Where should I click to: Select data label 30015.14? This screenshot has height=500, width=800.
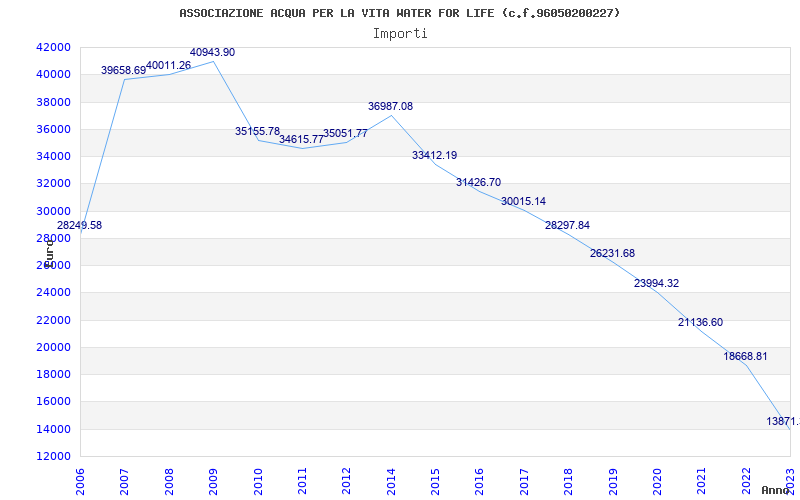[523, 202]
